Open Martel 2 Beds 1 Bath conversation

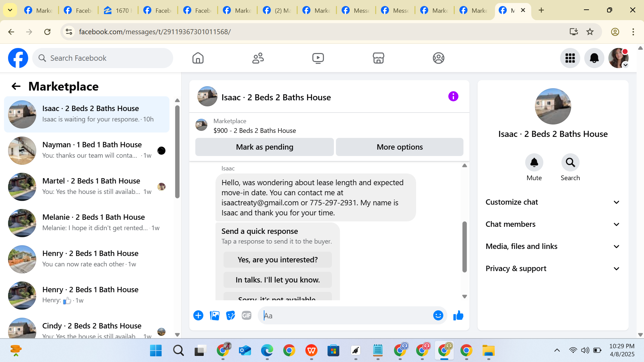[87, 187]
